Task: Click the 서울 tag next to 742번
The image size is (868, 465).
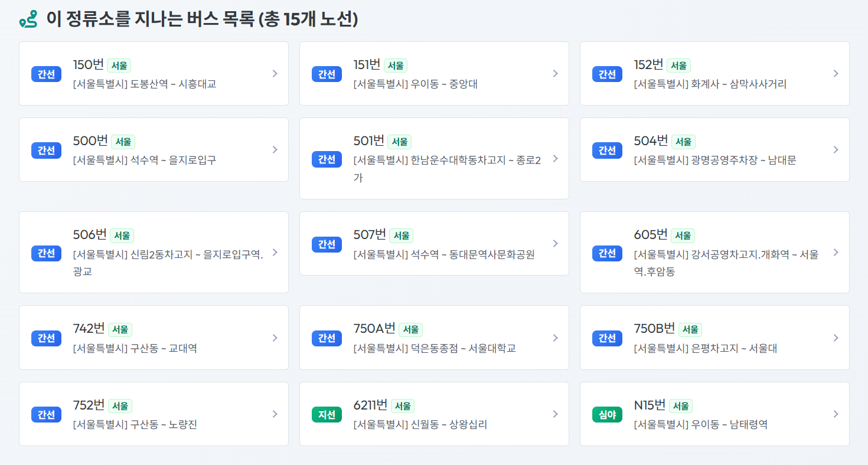Action: (x=120, y=329)
